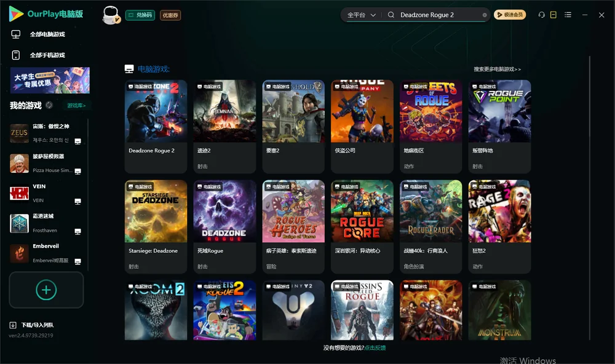Open 下载/导入列队 at the sidebar bottom
The image size is (615, 364).
coord(32,325)
